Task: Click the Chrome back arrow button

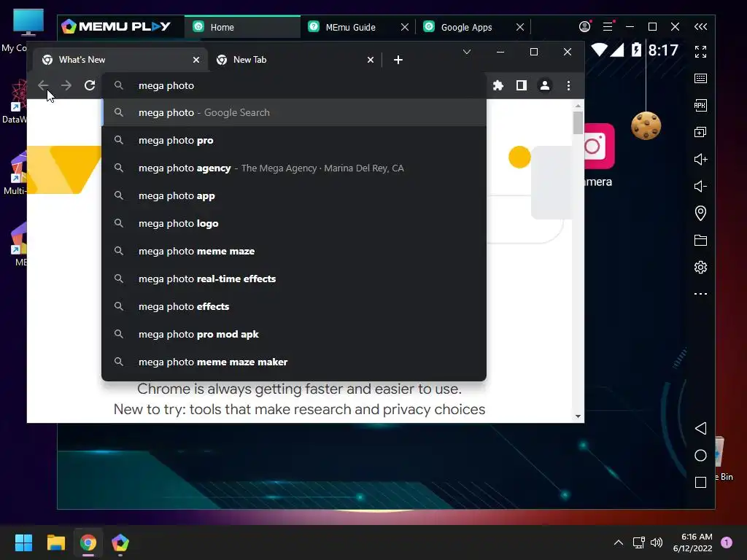Action: coord(43,86)
